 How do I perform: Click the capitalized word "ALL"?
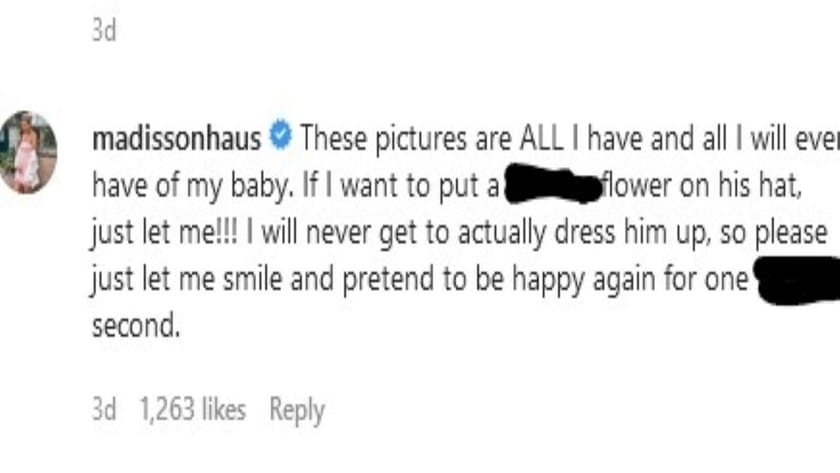click(542, 139)
